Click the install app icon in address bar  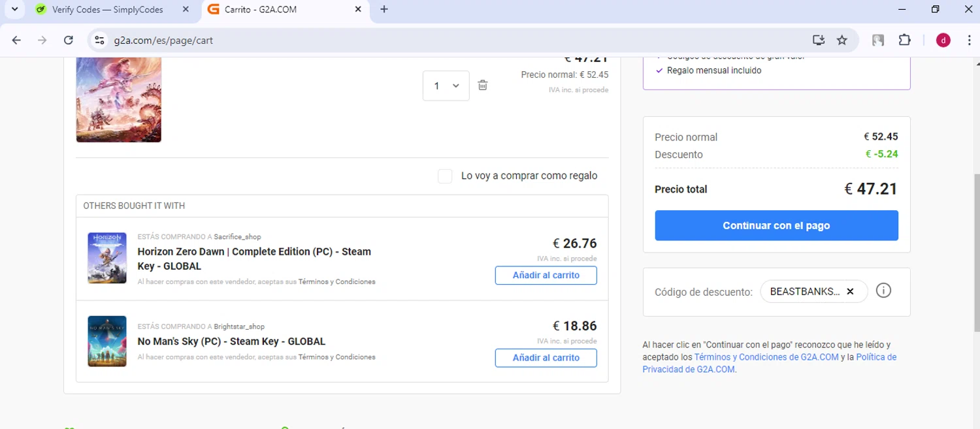pos(819,40)
